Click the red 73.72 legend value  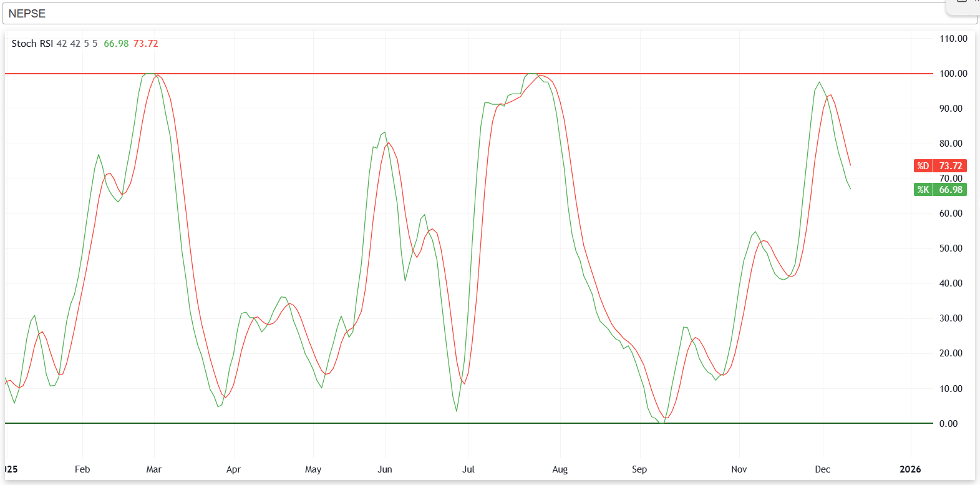[x=145, y=44]
